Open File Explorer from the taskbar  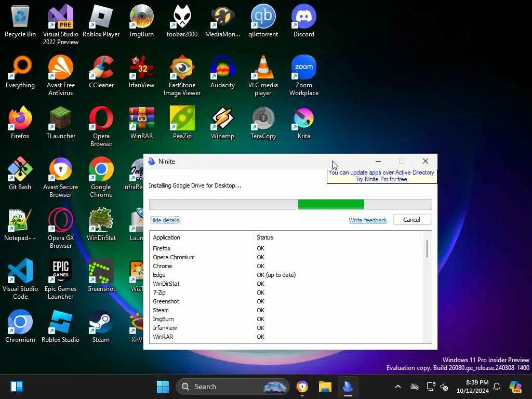325,387
